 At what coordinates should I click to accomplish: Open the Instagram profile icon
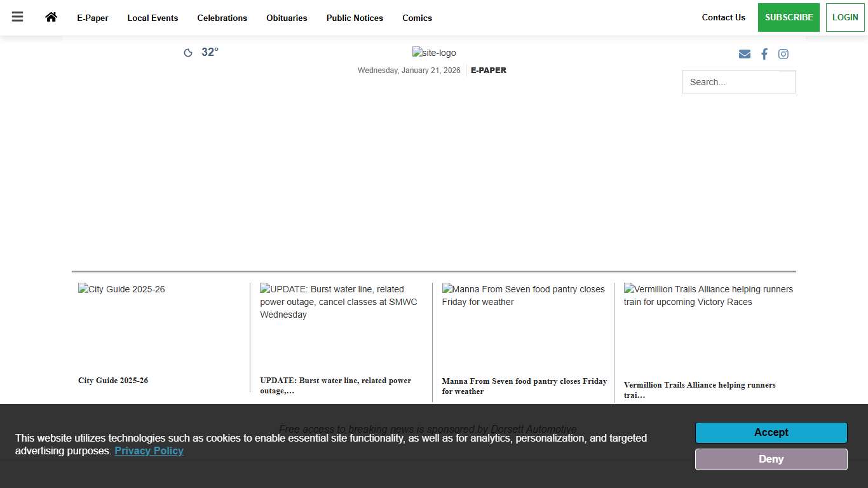pos(783,54)
